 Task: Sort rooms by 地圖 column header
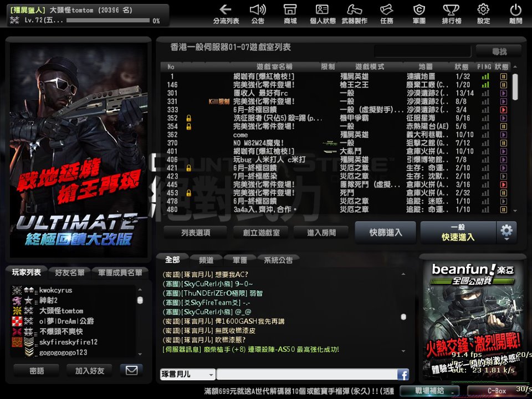tap(426, 67)
